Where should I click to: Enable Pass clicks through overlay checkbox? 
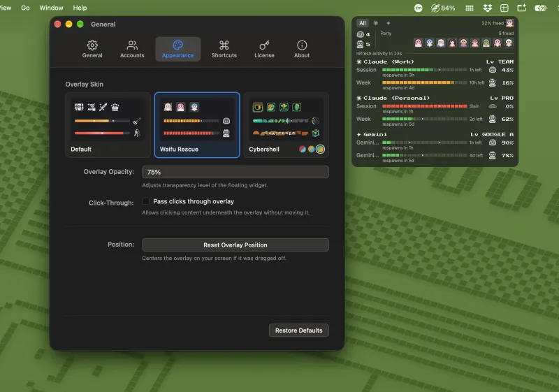145,201
